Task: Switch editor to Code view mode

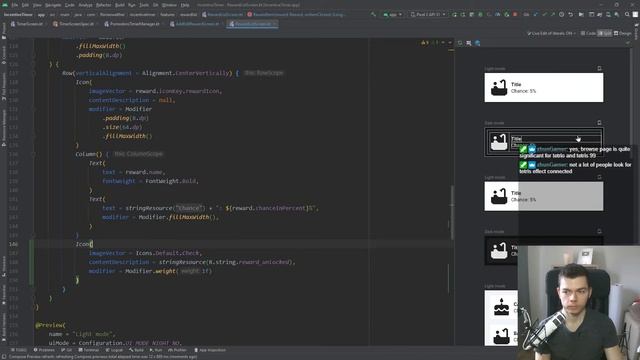Action: coord(588,33)
